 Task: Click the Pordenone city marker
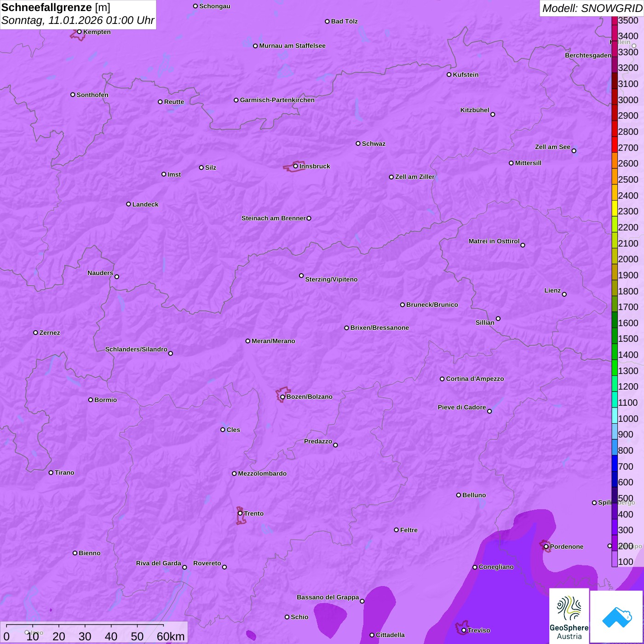pos(546,546)
